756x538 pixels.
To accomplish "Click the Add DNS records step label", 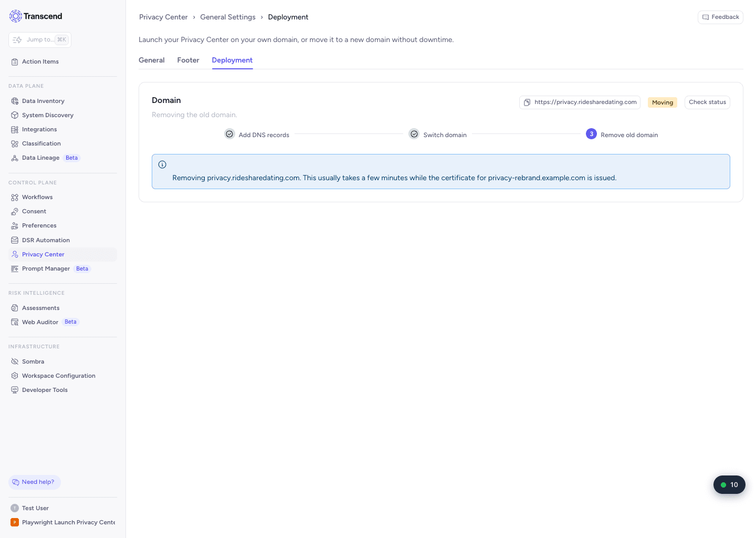I will click(x=264, y=135).
